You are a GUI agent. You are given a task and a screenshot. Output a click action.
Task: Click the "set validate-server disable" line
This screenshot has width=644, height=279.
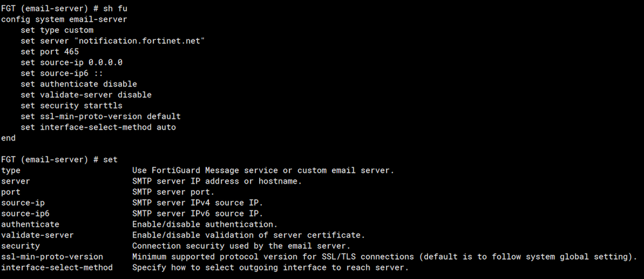point(86,95)
